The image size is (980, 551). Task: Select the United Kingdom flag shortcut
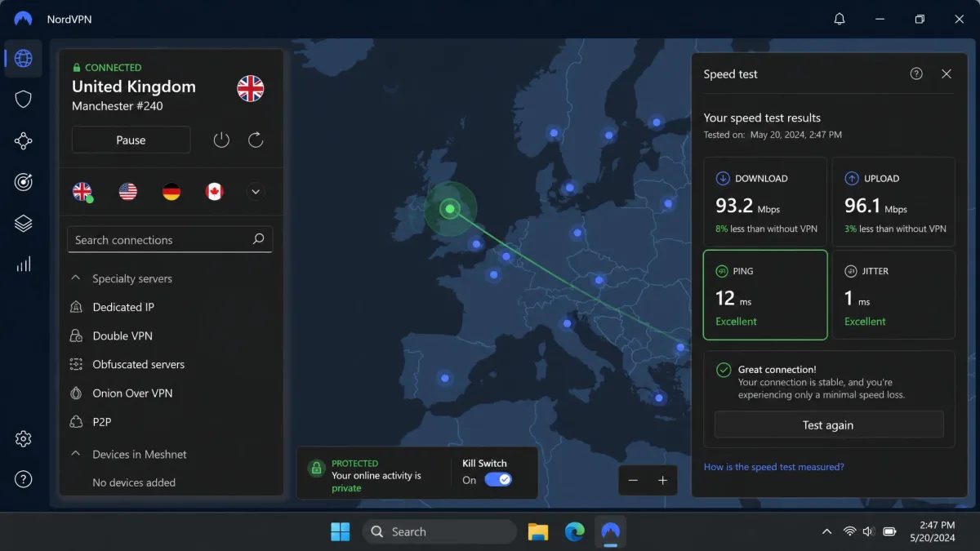point(82,192)
